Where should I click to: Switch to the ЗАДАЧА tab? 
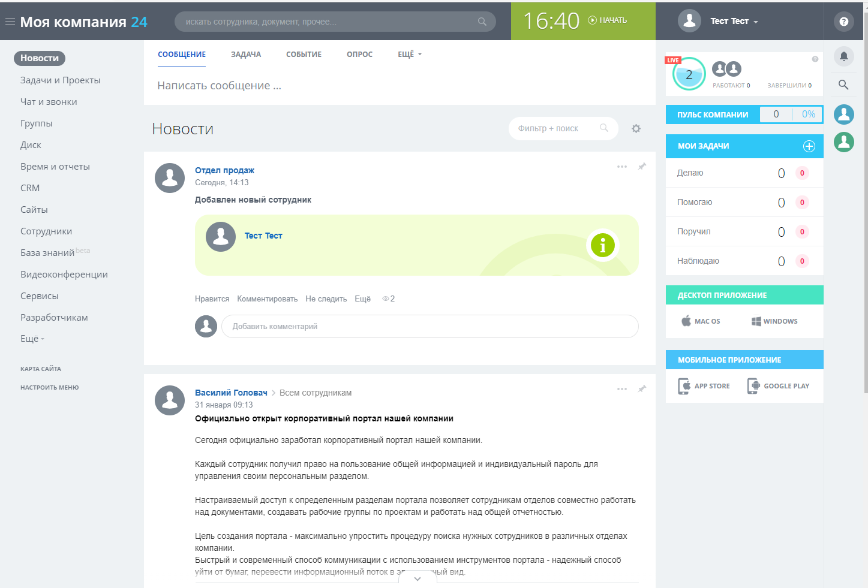click(x=246, y=54)
